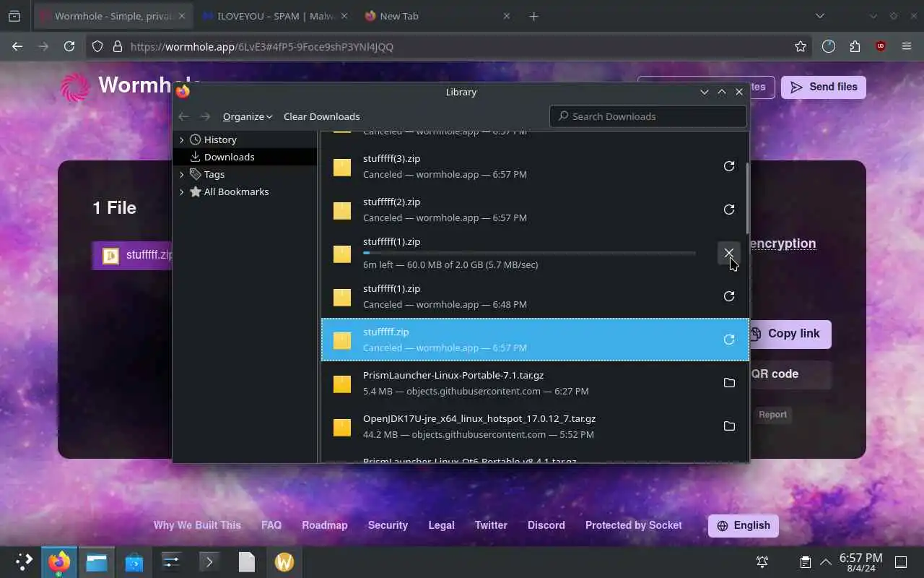Open the notifications bell in tray
924x578 pixels.
pos(762,562)
